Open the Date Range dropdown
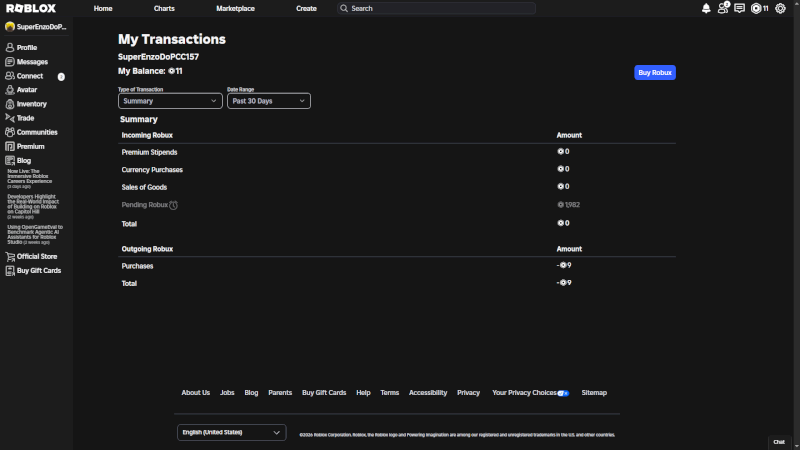The image size is (800, 450). (x=268, y=101)
